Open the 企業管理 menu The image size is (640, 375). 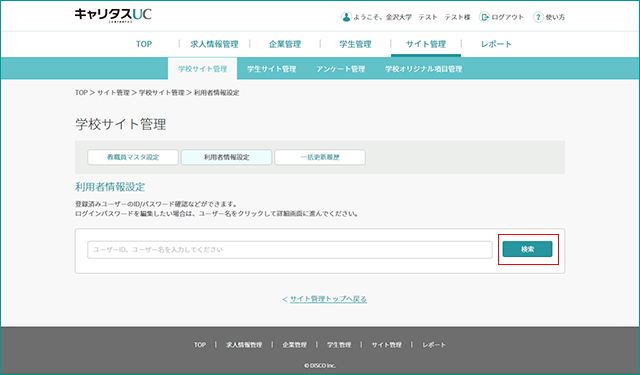284,44
